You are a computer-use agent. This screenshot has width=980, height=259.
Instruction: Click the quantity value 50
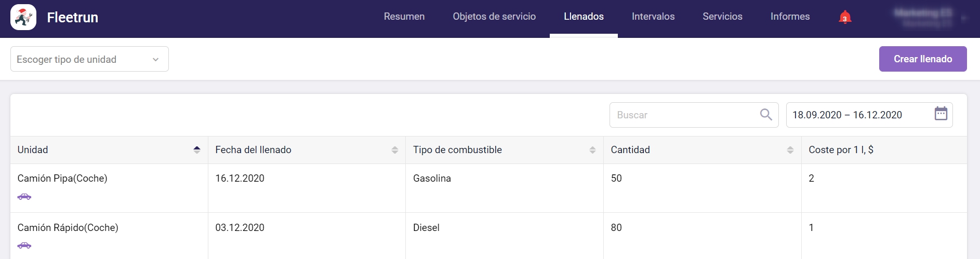pos(616,179)
